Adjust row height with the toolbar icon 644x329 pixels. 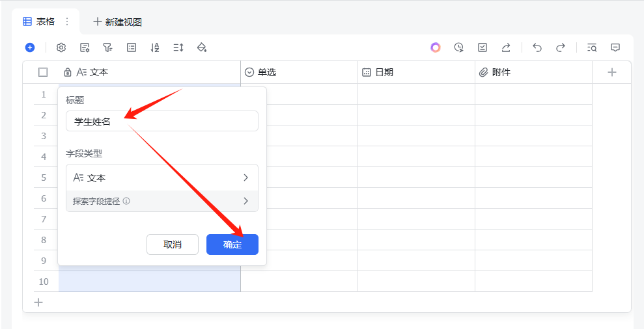coord(178,47)
